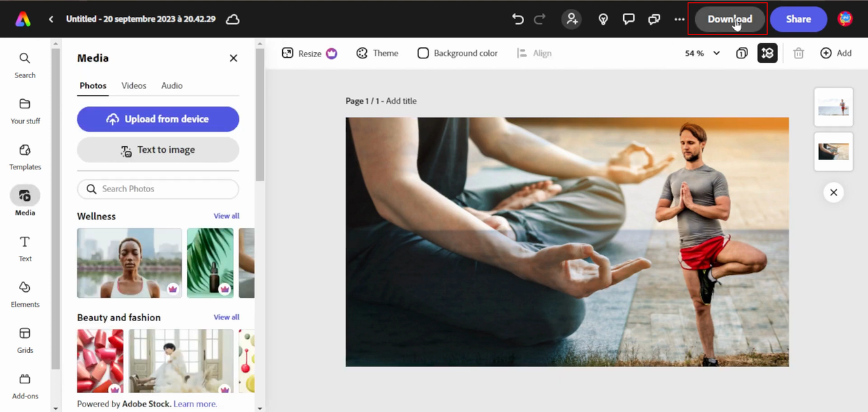Close the Media panel

coord(233,58)
